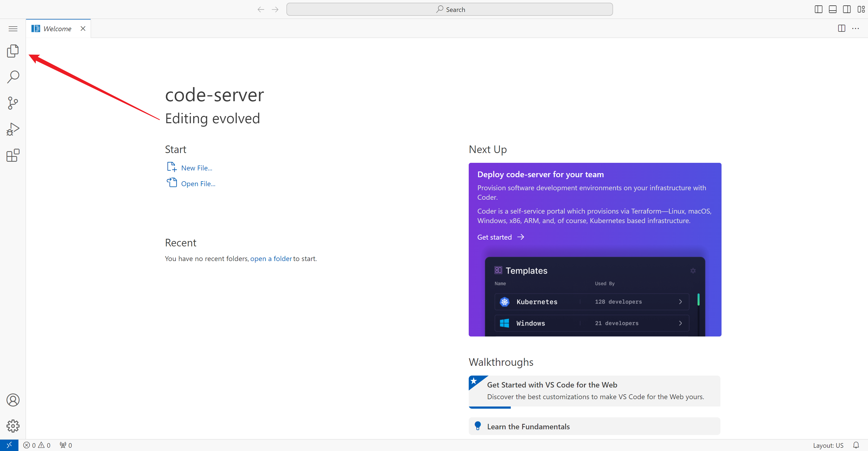Open the Accounts icon
Image resolution: width=868 pixels, height=451 pixels.
pos(13,400)
